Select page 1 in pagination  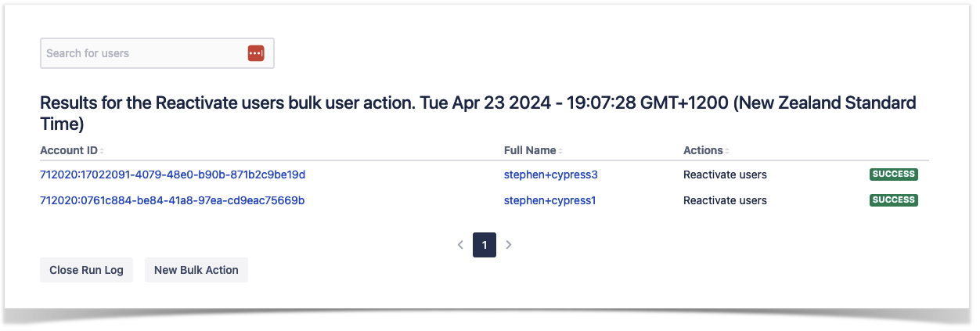pos(485,245)
